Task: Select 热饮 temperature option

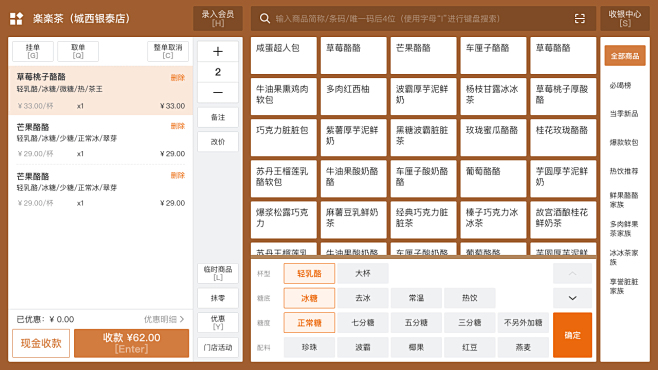Action: [x=470, y=298]
